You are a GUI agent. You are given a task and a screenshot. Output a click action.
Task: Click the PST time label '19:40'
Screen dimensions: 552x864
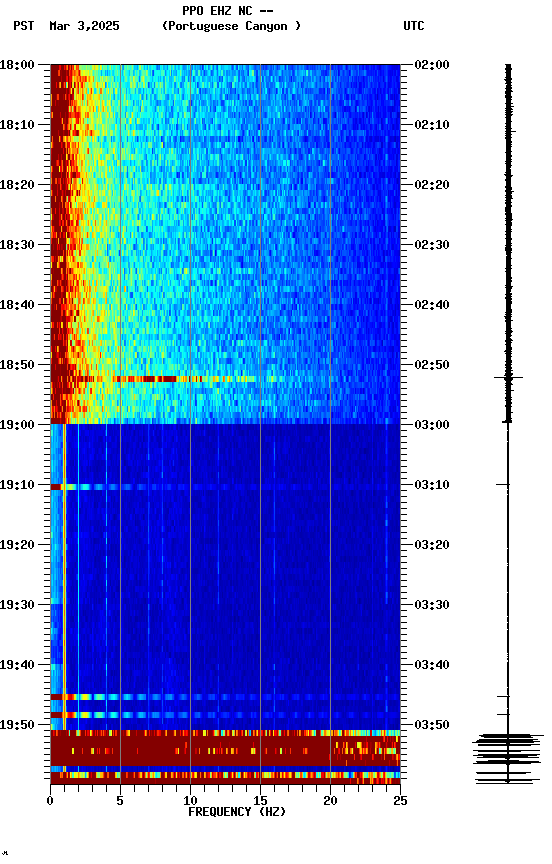[x=17, y=666]
